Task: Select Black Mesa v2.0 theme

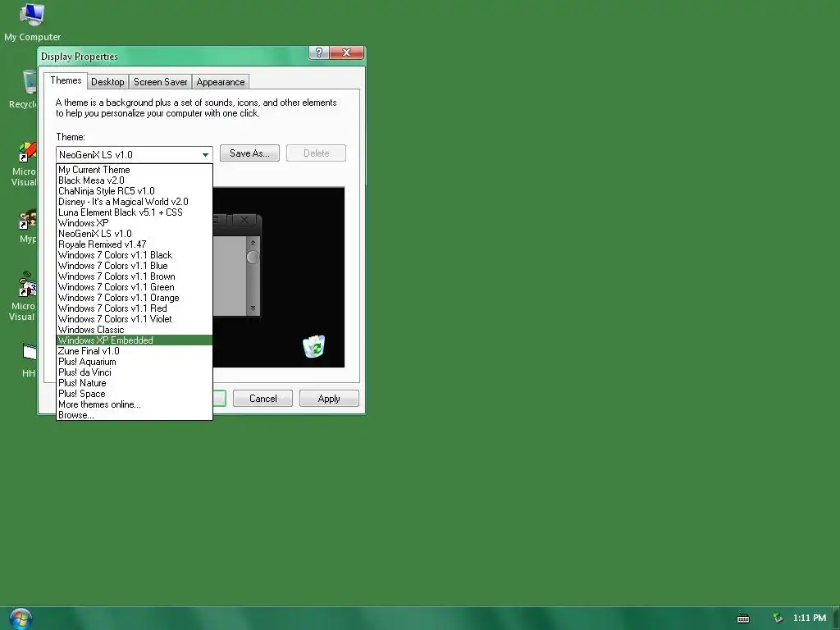Action: coord(135,180)
